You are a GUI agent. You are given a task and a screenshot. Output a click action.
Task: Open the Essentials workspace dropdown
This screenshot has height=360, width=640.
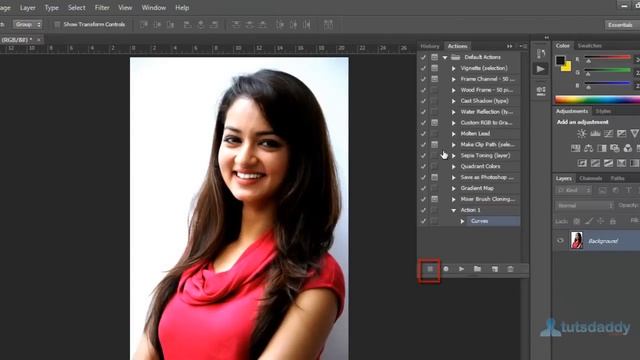(x=622, y=25)
